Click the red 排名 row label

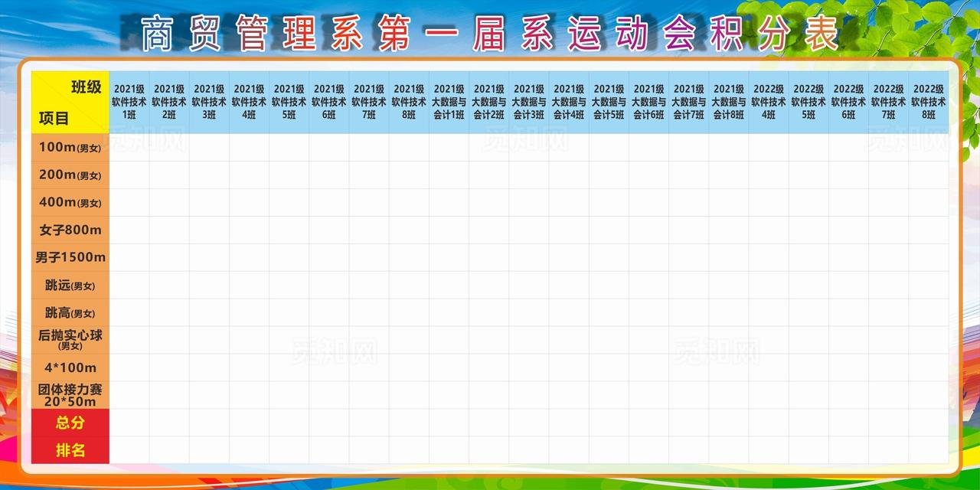pyautogui.click(x=70, y=450)
